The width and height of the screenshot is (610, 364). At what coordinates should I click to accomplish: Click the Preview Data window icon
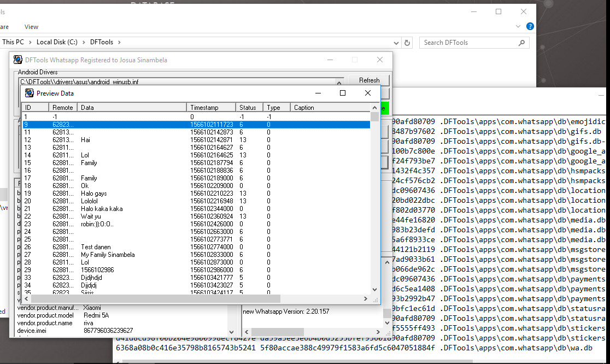click(30, 93)
